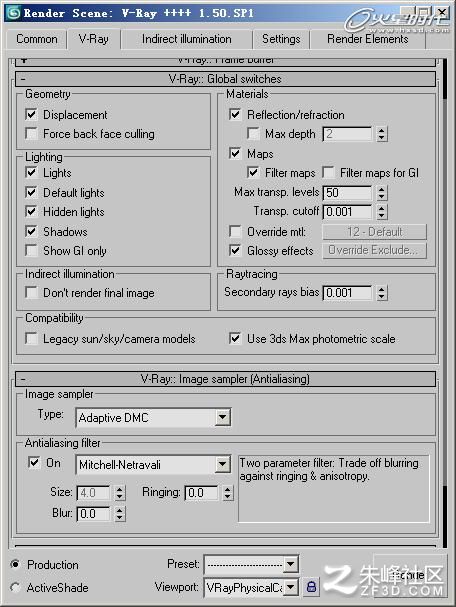Image resolution: width=456 pixels, height=607 pixels.
Task: Click the viewport lock icon
Action: 312,587
